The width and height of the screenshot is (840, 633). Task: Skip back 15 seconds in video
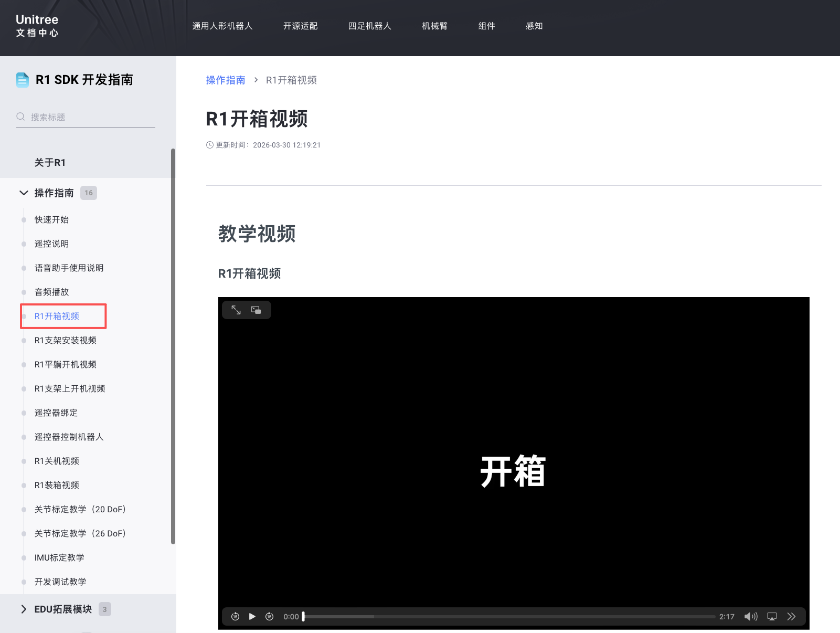(x=235, y=616)
